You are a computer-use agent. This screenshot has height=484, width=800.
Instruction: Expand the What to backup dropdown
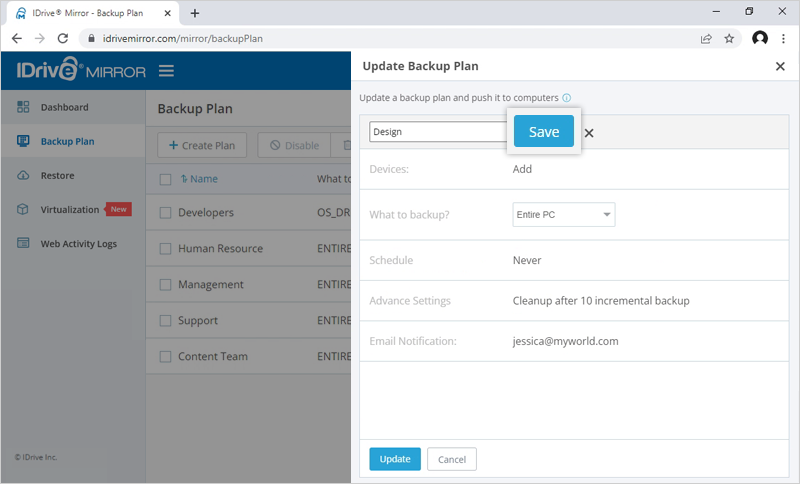click(x=563, y=215)
